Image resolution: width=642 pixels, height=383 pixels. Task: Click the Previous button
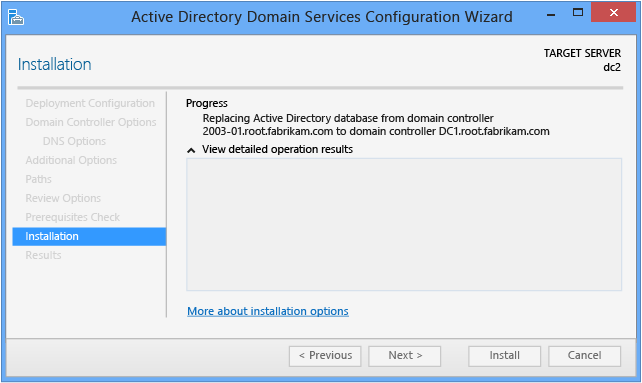(x=325, y=356)
